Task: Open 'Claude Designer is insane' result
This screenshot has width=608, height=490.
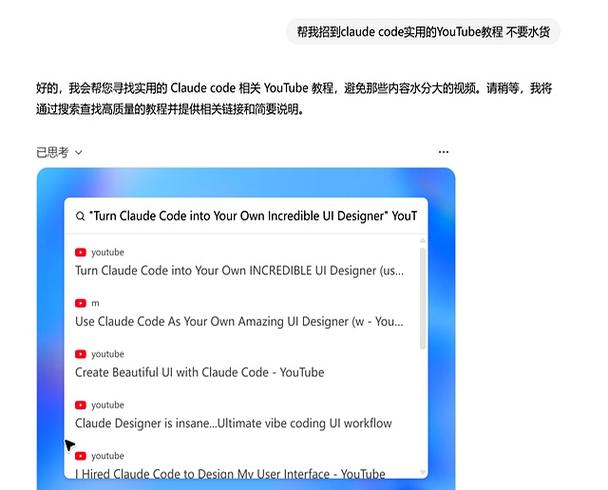Action: (x=233, y=423)
